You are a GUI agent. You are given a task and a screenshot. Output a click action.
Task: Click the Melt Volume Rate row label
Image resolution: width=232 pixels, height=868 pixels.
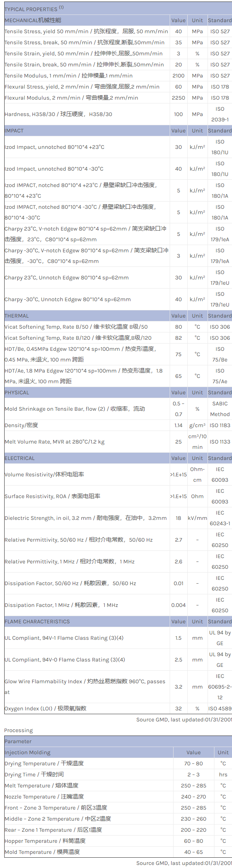pos(54,442)
